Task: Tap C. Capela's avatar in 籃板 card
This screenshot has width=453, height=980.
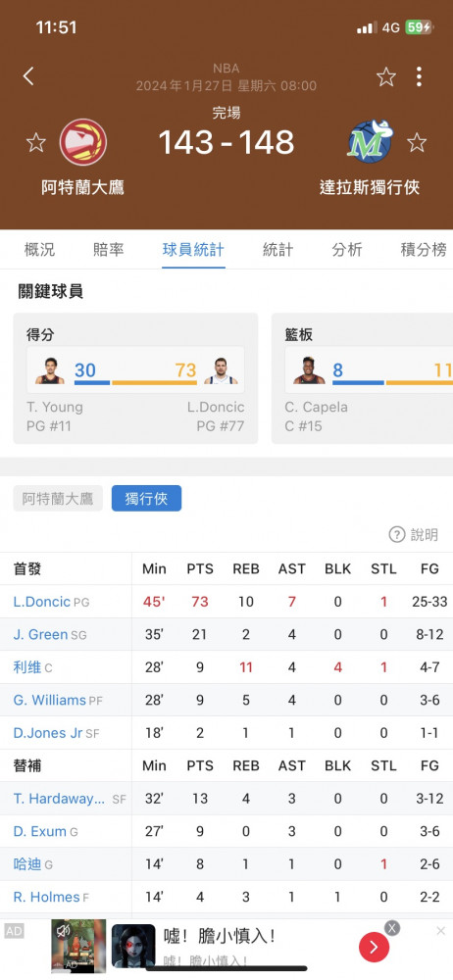Action: pyautogui.click(x=309, y=370)
